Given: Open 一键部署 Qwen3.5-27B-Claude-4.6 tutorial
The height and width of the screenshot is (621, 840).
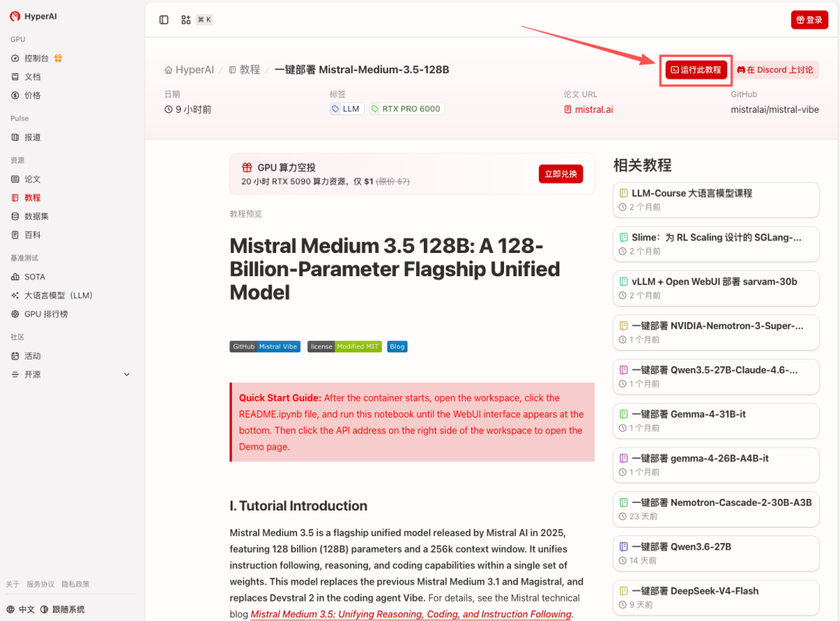Looking at the screenshot, I should click(716, 377).
